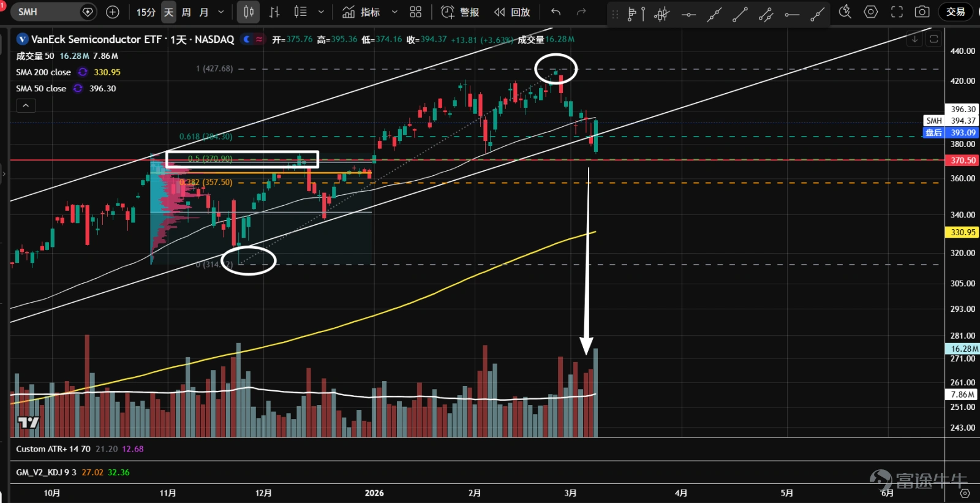This screenshot has height=503, width=980.
Task: Select the 月 monthly timeframe
Action: coord(204,12)
